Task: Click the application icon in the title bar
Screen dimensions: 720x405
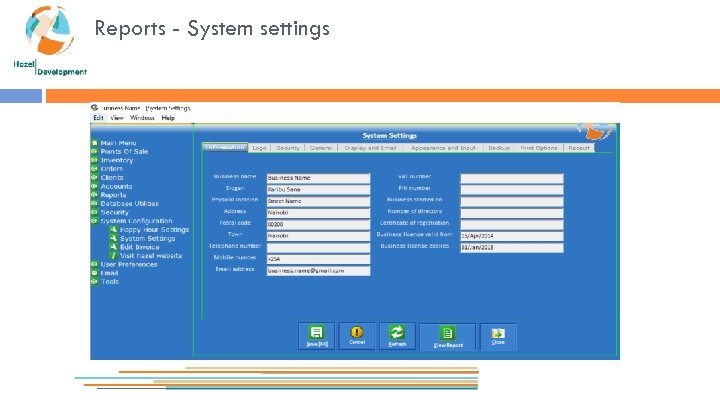Action: coord(95,107)
